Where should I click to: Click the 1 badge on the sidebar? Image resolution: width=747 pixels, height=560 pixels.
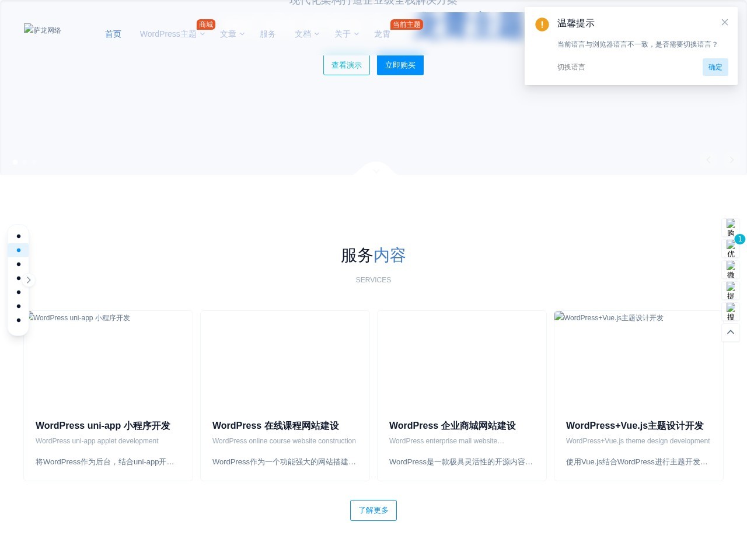(x=740, y=239)
